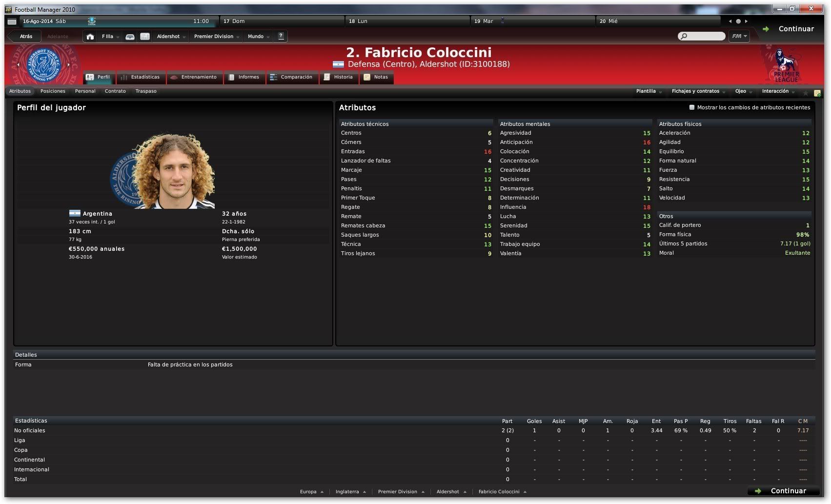Image resolution: width=831 pixels, height=504 pixels.
Task: Click the Influencia attribute value 18
Action: pos(647,207)
